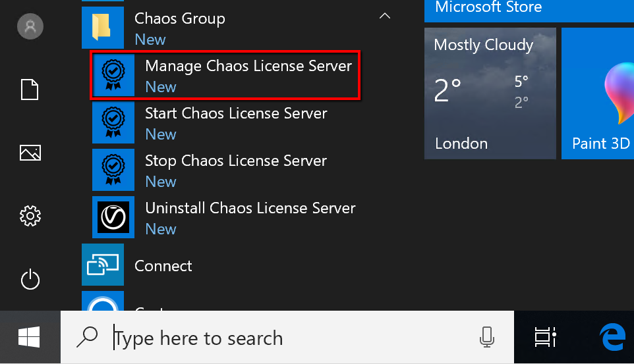This screenshot has width=634, height=364.
Task: Open the Connect app icon
Action: point(103,265)
